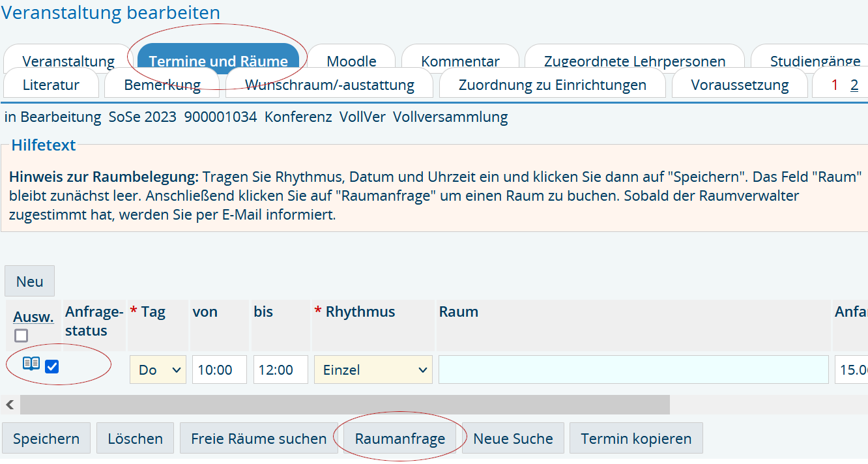Go to the Literatur tab
The image size is (868, 464).
[x=51, y=85]
